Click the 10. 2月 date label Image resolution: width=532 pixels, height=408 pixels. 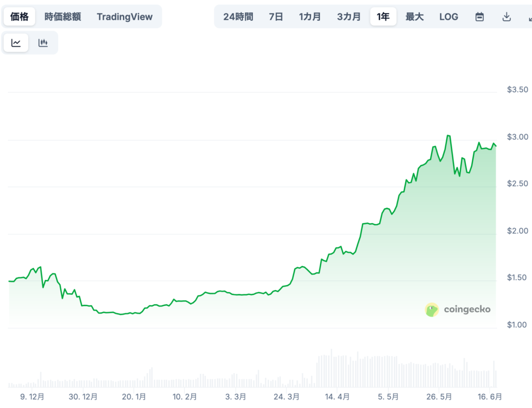(184, 397)
